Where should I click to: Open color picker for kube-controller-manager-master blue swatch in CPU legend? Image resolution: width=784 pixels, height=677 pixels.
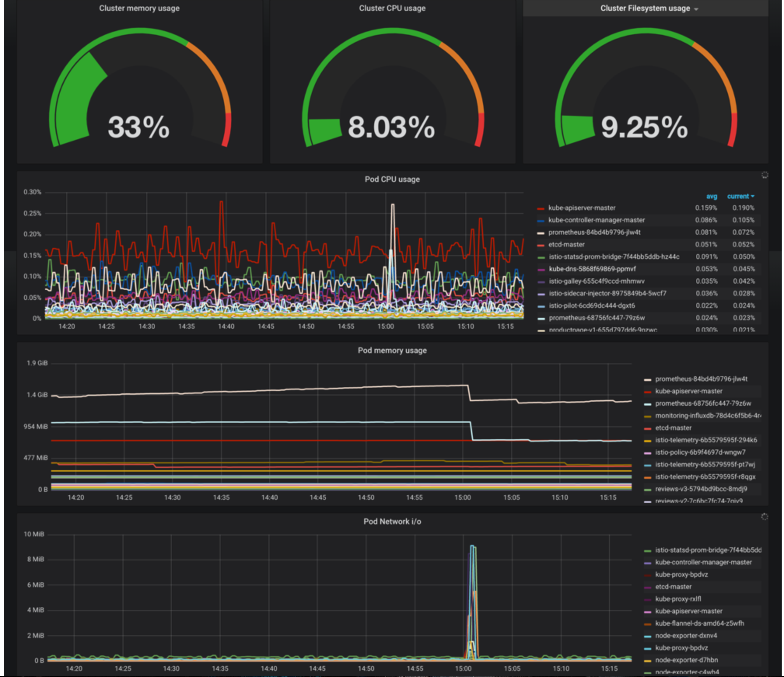pos(541,221)
